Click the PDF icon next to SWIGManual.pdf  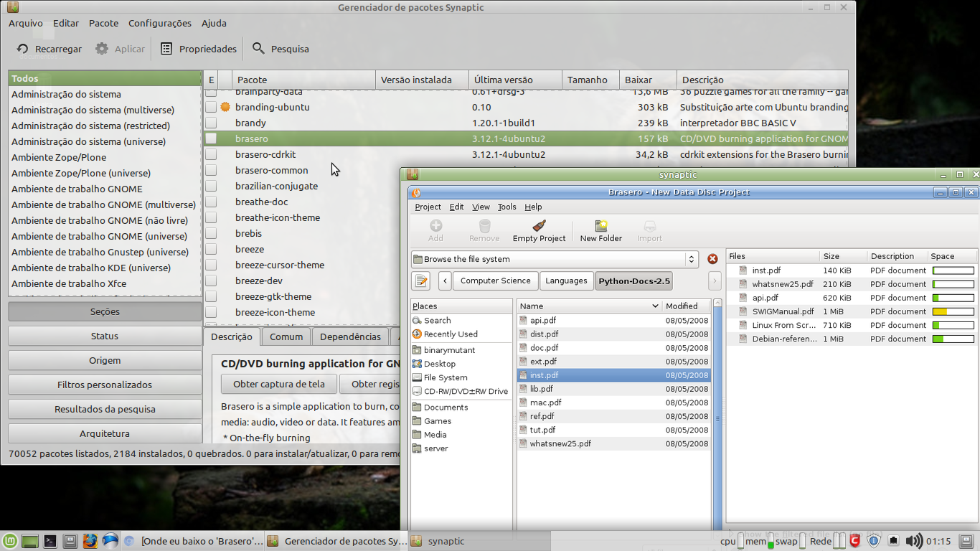(x=744, y=311)
